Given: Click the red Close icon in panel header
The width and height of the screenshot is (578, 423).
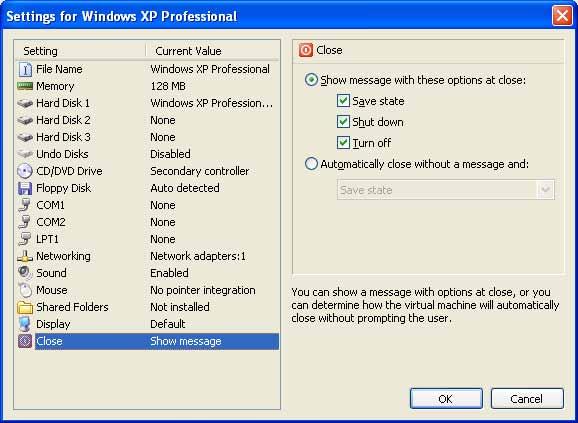Looking at the screenshot, I should 306,50.
